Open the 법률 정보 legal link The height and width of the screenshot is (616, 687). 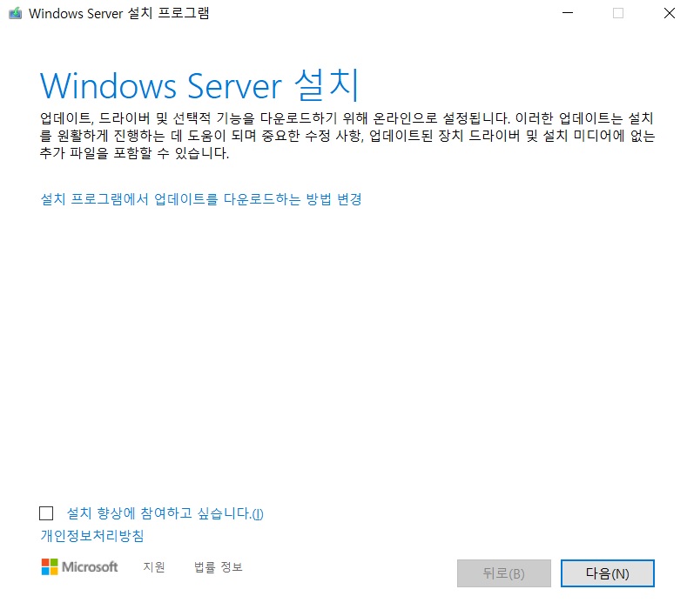click(x=219, y=567)
